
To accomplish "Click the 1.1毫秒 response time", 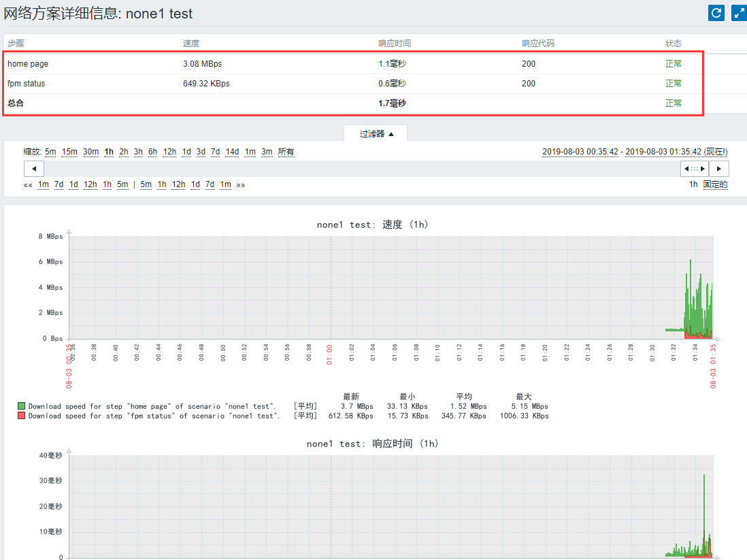I will (392, 64).
